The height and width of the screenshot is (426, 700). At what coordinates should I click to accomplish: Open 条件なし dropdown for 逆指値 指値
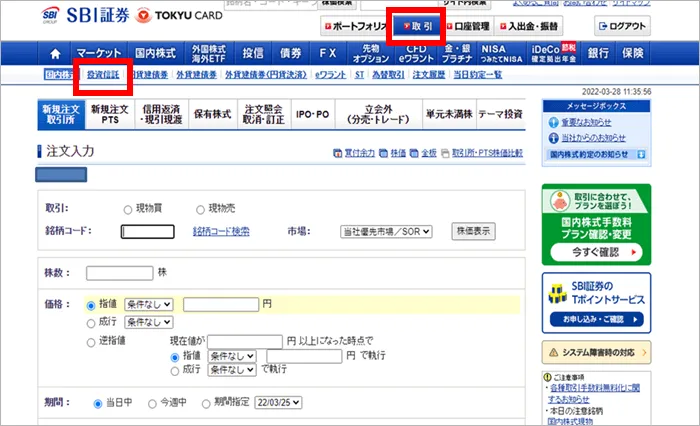point(232,356)
